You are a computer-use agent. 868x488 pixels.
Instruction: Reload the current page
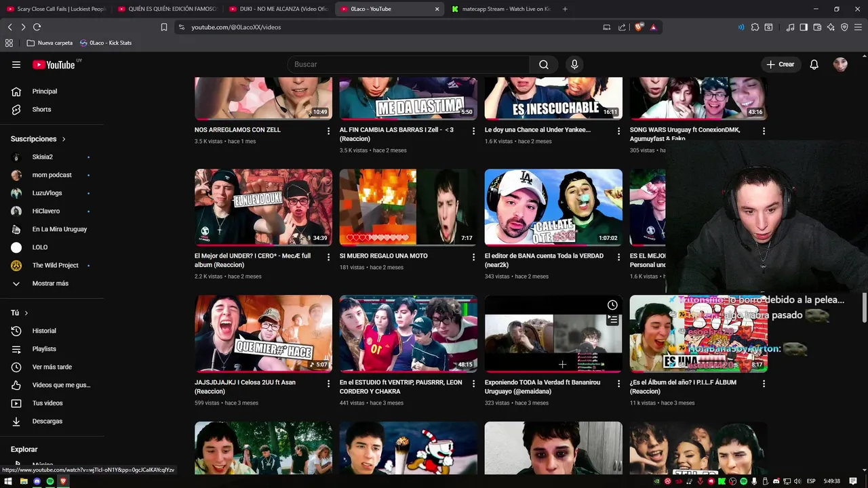[x=37, y=27]
